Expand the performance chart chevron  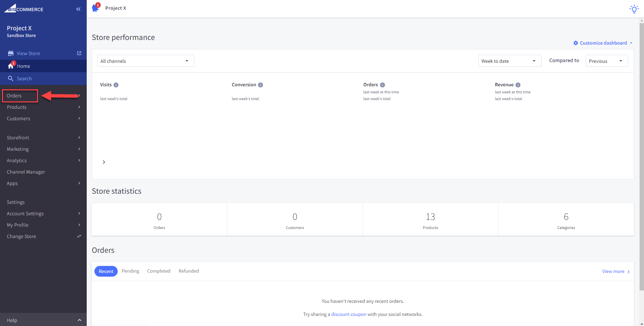(x=104, y=162)
